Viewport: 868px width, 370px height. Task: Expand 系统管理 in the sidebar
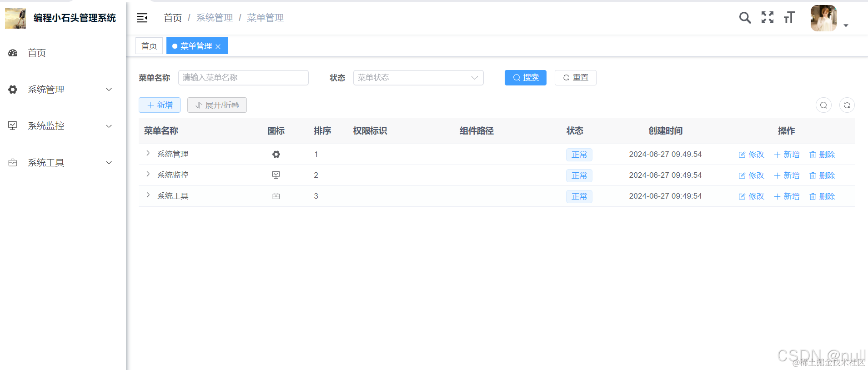(60, 90)
